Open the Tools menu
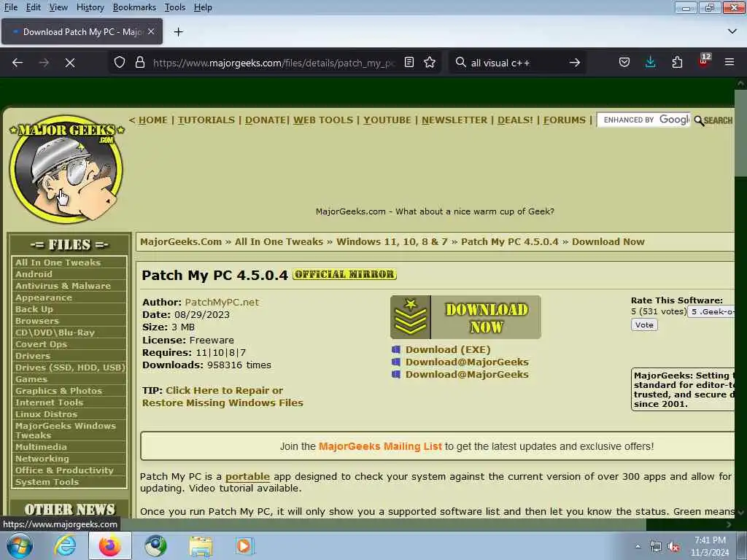747x560 pixels. [175, 7]
